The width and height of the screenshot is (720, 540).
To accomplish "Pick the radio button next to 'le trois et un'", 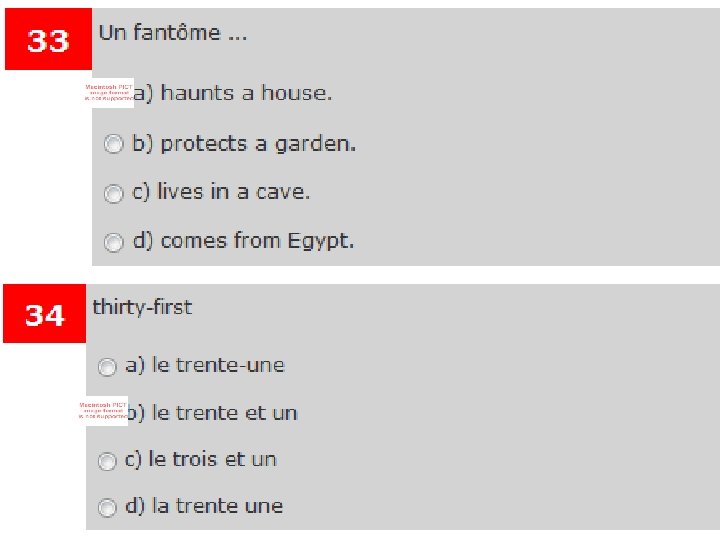I will 107,461.
